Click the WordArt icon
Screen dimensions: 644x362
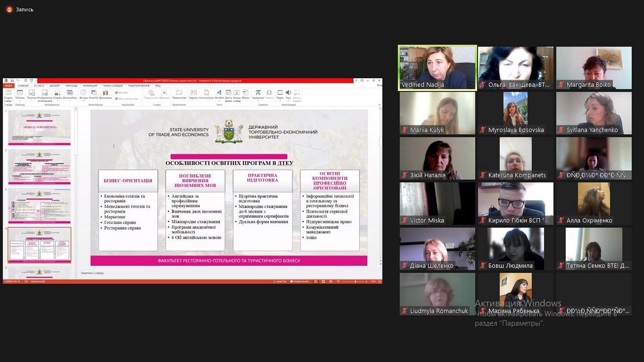tap(219, 93)
